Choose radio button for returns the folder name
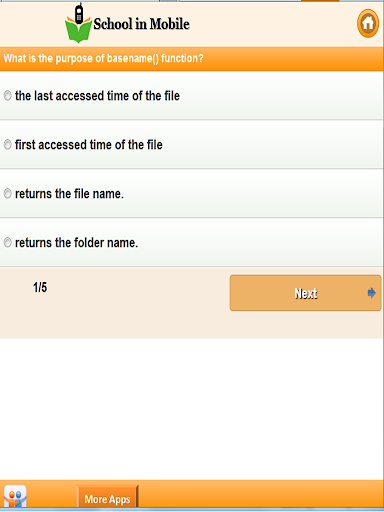Screen dimensions: 384x512 (7, 243)
